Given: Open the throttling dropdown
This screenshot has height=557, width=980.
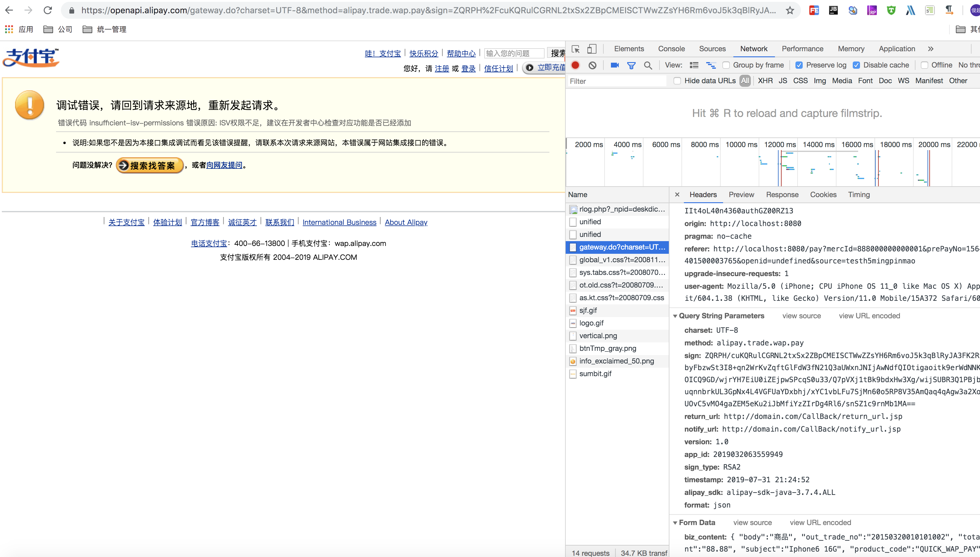Looking at the screenshot, I should tap(969, 65).
